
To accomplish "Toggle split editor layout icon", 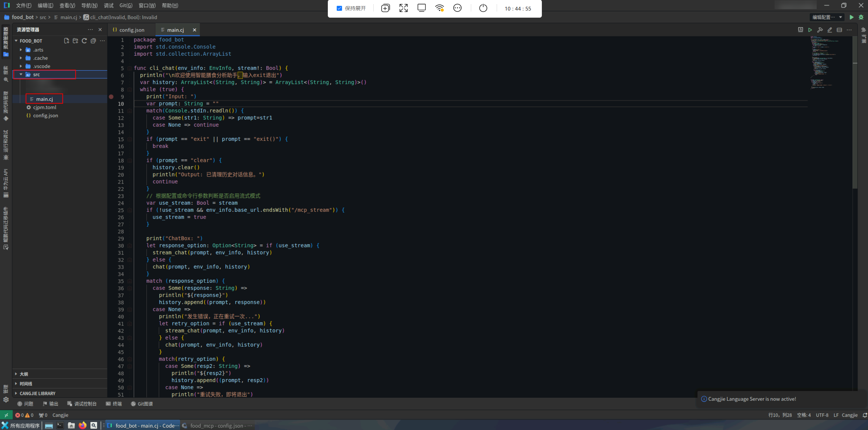I will tap(839, 30).
